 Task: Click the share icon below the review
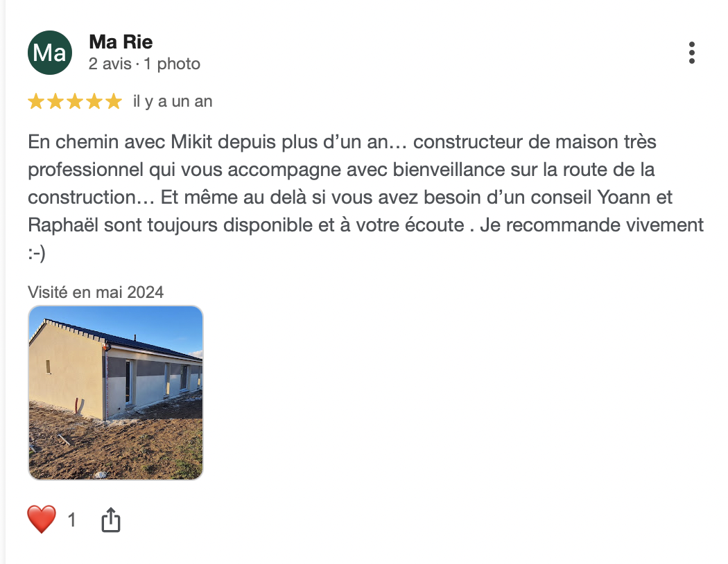pos(112,519)
